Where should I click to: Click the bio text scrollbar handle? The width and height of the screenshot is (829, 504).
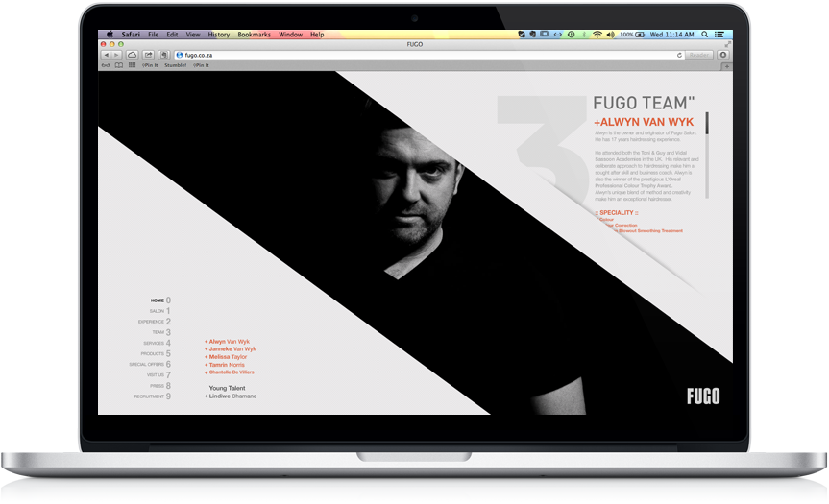(707, 123)
